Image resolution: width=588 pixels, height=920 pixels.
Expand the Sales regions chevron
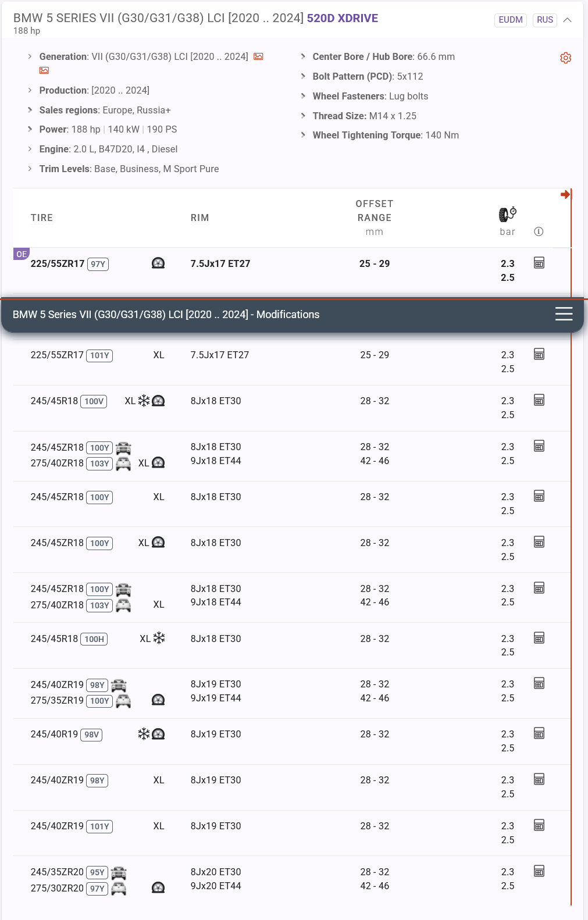click(30, 110)
